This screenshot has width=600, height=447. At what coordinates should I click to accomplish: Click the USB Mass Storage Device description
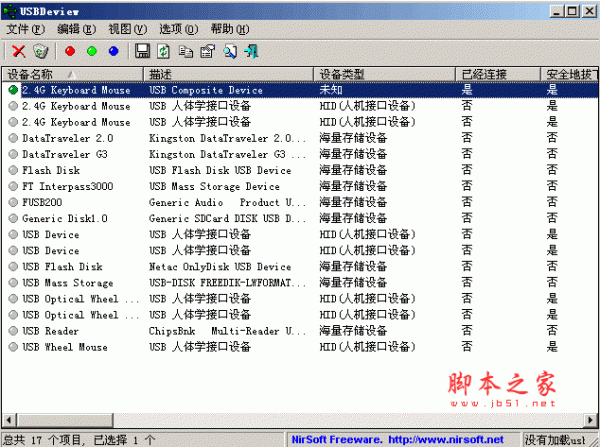(214, 186)
